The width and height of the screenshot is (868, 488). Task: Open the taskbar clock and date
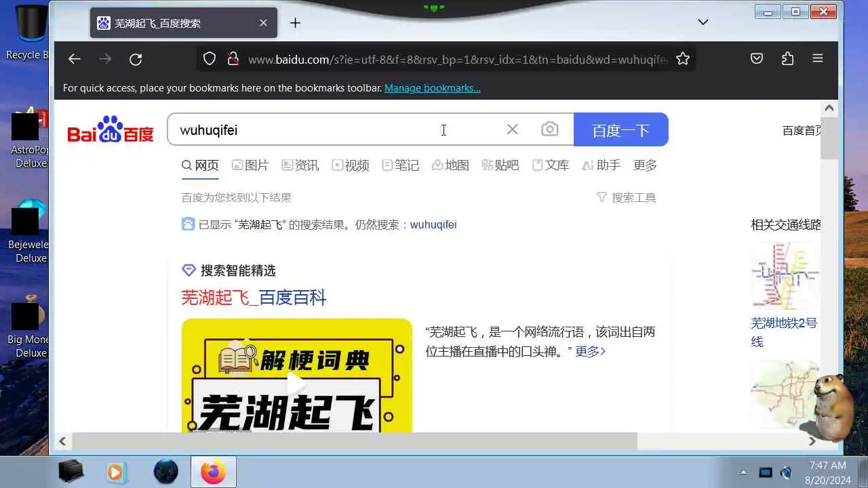tap(827, 473)
